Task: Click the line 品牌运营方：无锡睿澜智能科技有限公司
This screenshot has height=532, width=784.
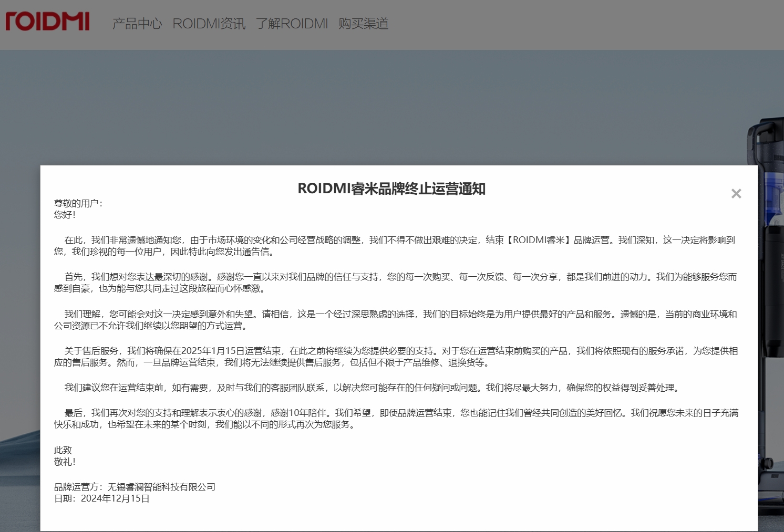Action: [135, 487]
